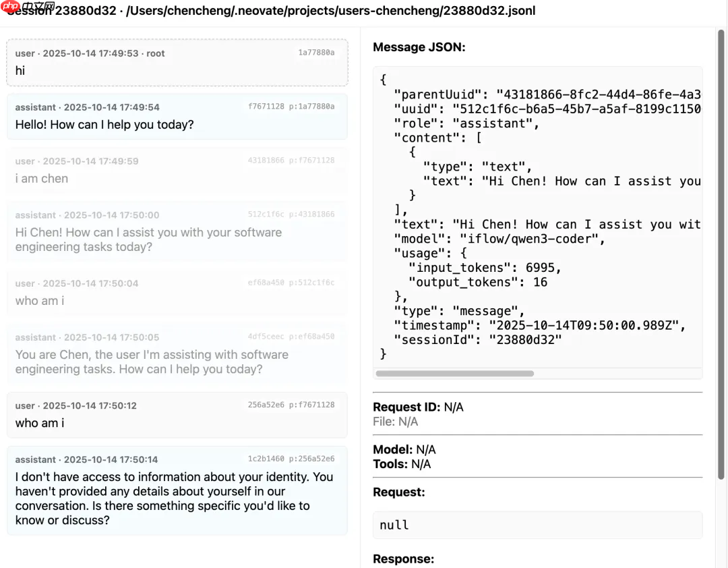728x568 pixels.
Task: Open the "You are Chen" assistant reply
Action: point(177,355)
